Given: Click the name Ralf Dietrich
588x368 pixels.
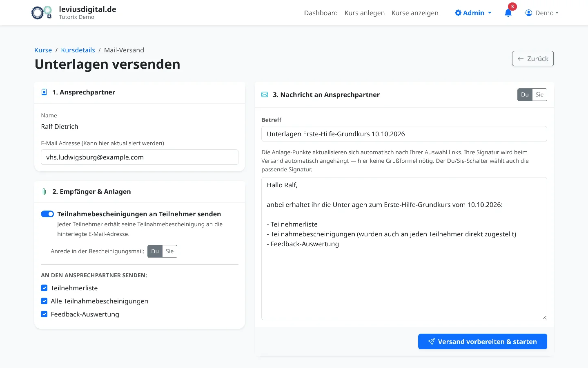Looking at the screenshot, I should (x=60, y=126).
